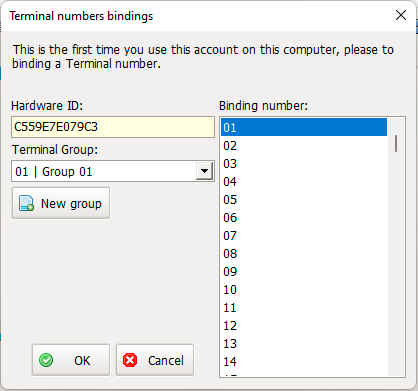The height and width of the screenshot is (391, 418).
Task: Pick binding number 07
Action: (304, 236)
